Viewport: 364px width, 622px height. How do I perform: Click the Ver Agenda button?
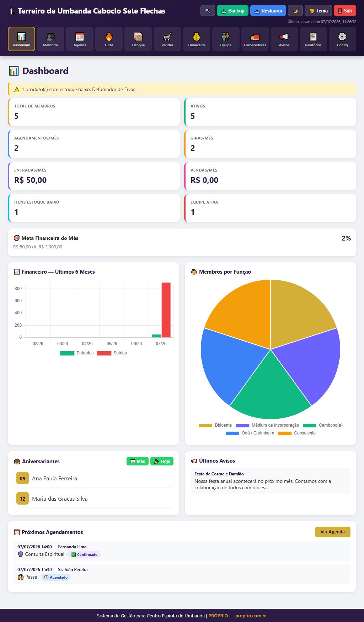[x=332, y=532]
